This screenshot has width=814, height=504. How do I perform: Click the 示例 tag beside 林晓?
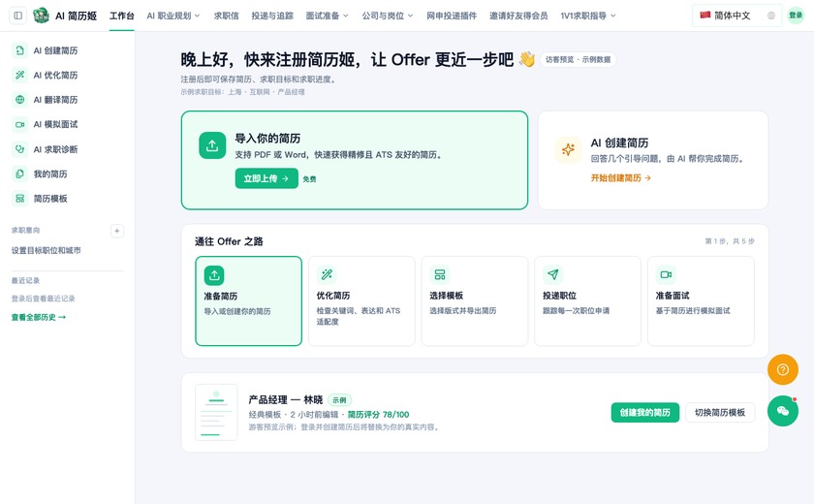[x=339, y=400]
